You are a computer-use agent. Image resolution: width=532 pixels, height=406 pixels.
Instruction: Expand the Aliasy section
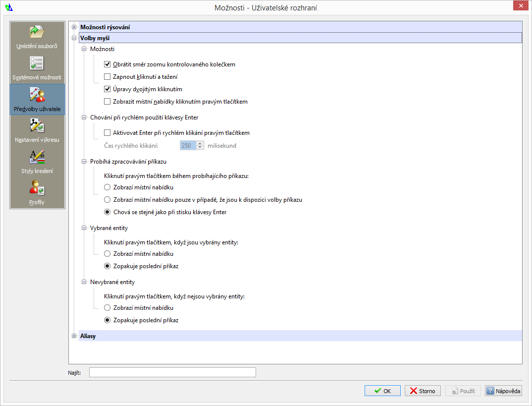(74, 336)
